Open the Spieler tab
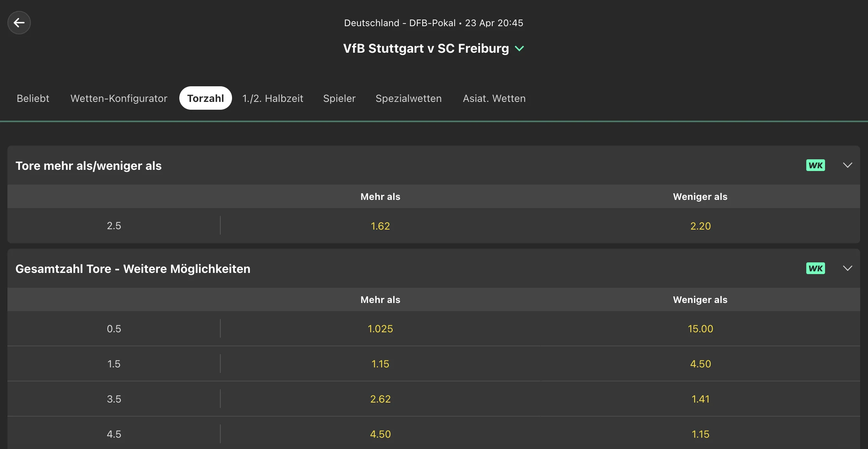The height and width of the screenshot is (449, 868). [339, 98]
